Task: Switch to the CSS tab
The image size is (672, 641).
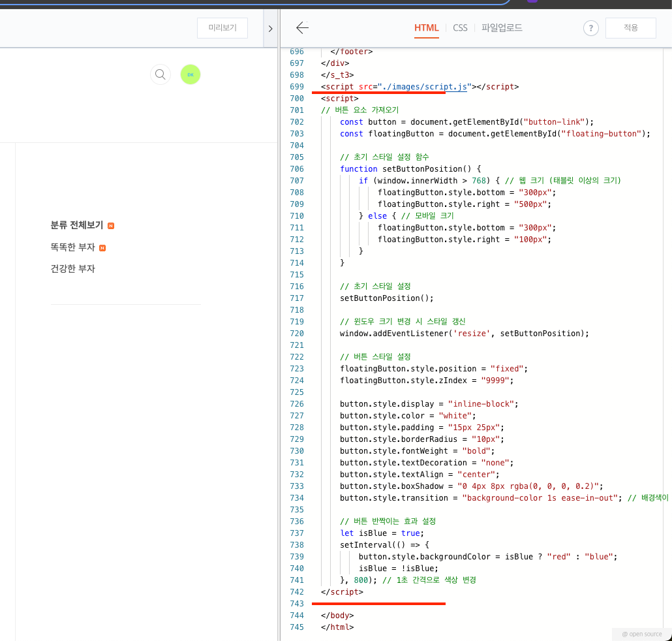Action: 460,28
